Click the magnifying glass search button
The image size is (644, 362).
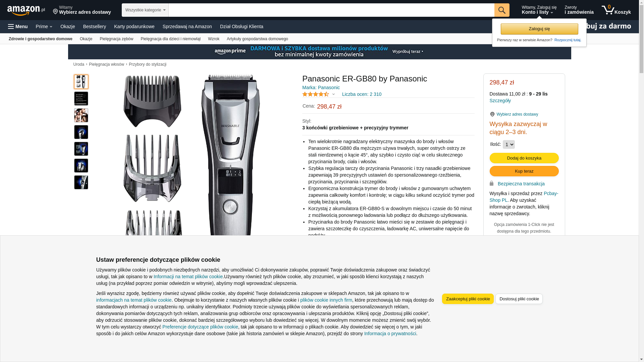(x=502, y=10)
